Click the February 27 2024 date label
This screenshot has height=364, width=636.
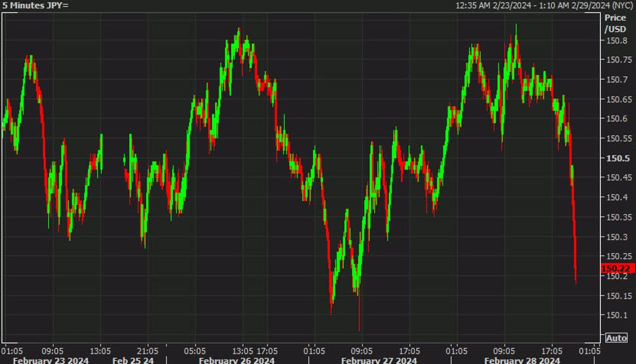coord(379,360)
